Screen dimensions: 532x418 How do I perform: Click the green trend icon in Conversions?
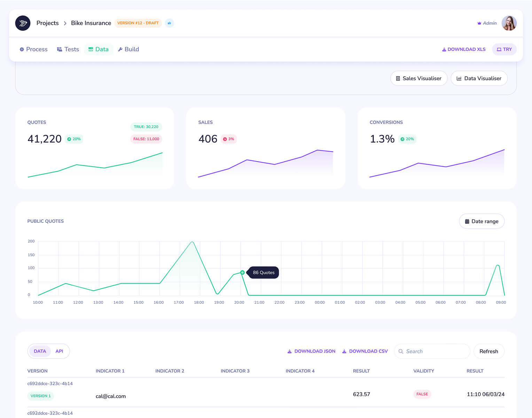(402, 139)
